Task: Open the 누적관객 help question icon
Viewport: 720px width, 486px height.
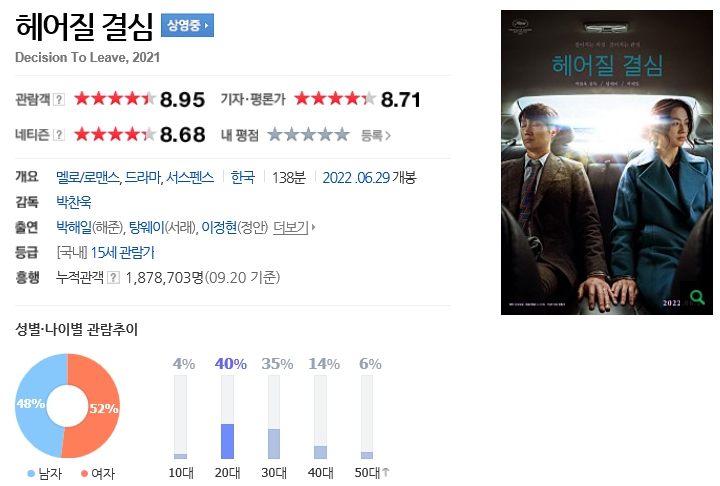Action: [x=113, y=277]
